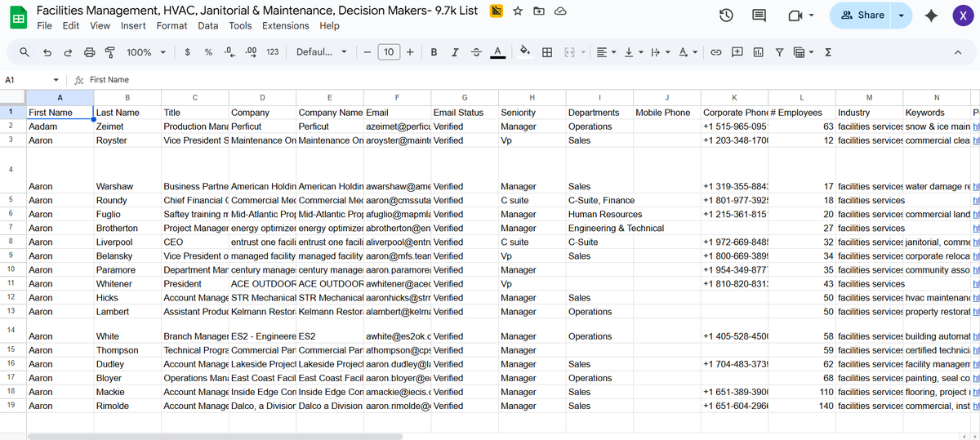The width and height of the screenshot is (980, 440).
Task: Format selection as currency
Action: [x=188, y=52]
